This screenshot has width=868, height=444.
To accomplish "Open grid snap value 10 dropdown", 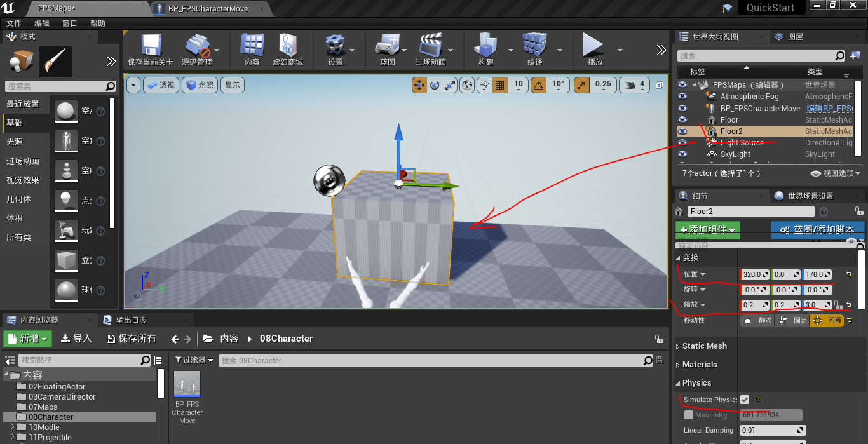I will [x=519, y=84].
